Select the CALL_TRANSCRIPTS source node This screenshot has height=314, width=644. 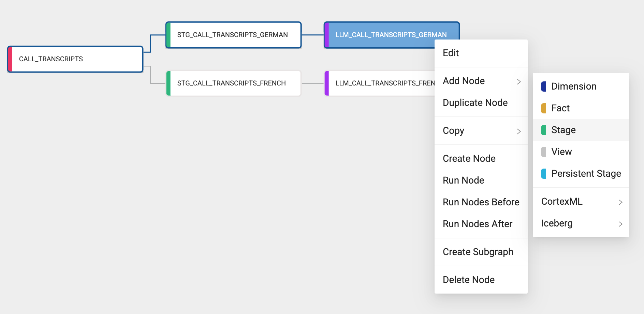tap(75, 59)
